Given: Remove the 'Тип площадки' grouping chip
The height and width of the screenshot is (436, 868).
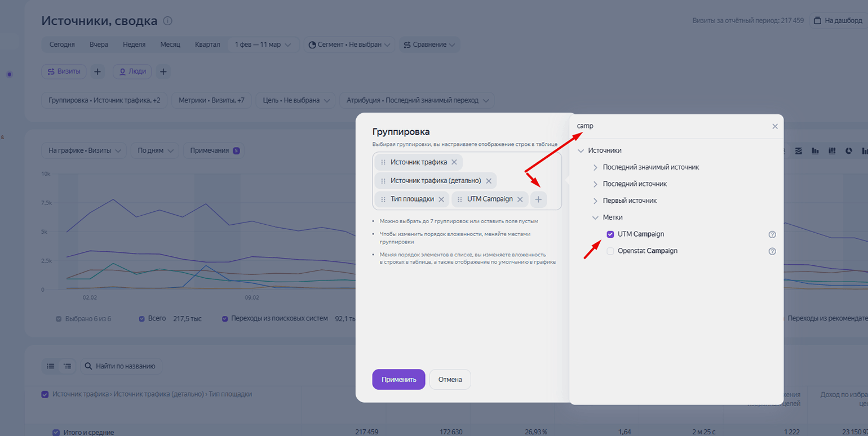Looking at the screenshot, I should 441,199.
